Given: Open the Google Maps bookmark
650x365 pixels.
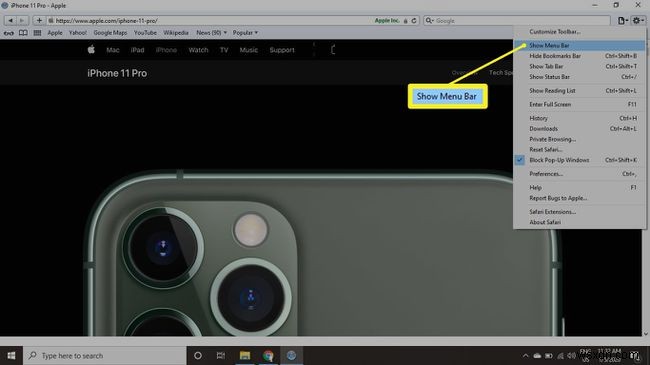Looking at the screenshot, I should click(x=110, y=32).
